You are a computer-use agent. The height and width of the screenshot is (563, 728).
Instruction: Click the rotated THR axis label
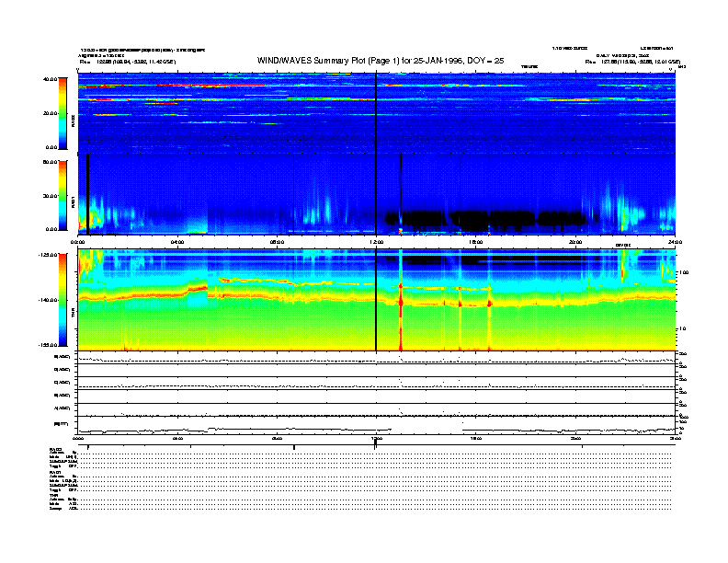click(73, 314)
